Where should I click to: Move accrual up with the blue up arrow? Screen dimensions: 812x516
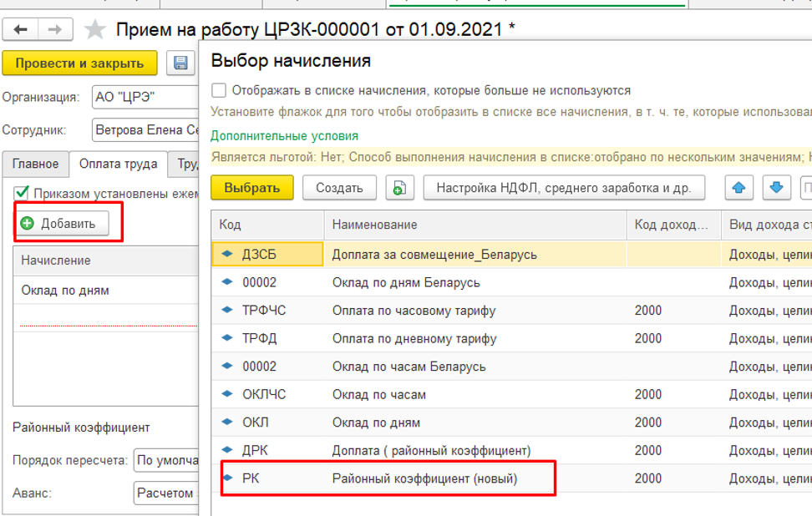(738, 187)
